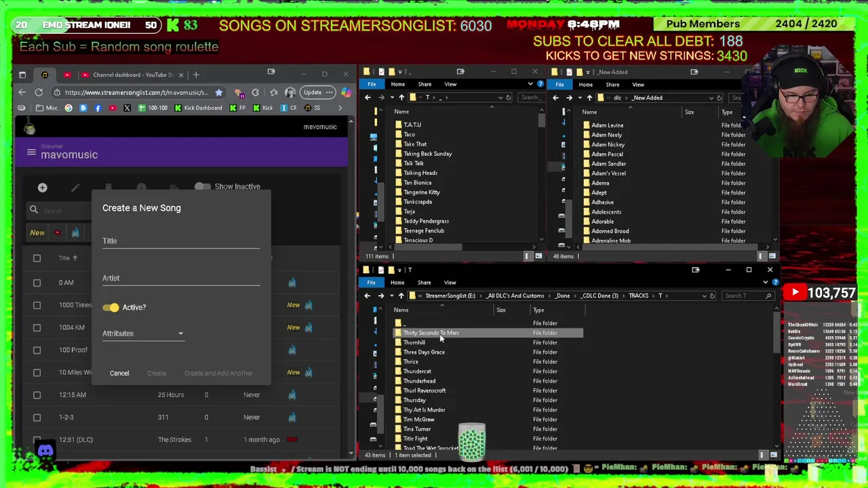The image size is (868, 488).
Task: Open recent locations dropdown in _New Added window
Action: click(x=579, y=98)
